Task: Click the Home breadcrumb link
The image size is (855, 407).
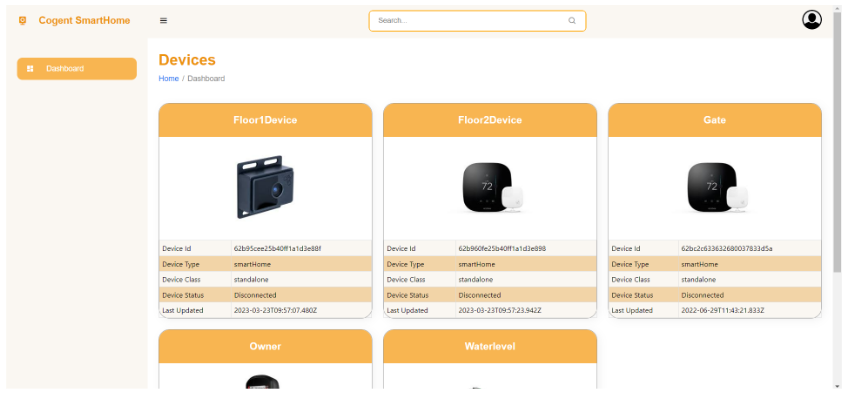Action: (x=168, y=78)
